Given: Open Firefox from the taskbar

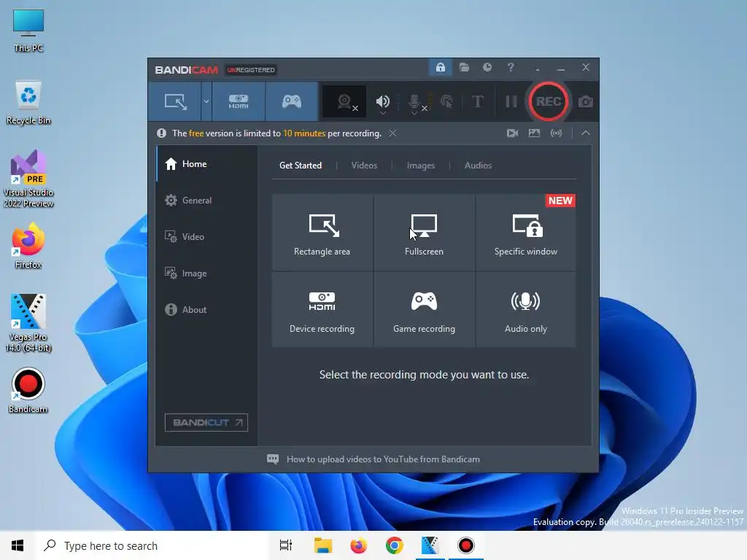Looking at the screenshot, I should pyautogui.click(x=358, y=545).
